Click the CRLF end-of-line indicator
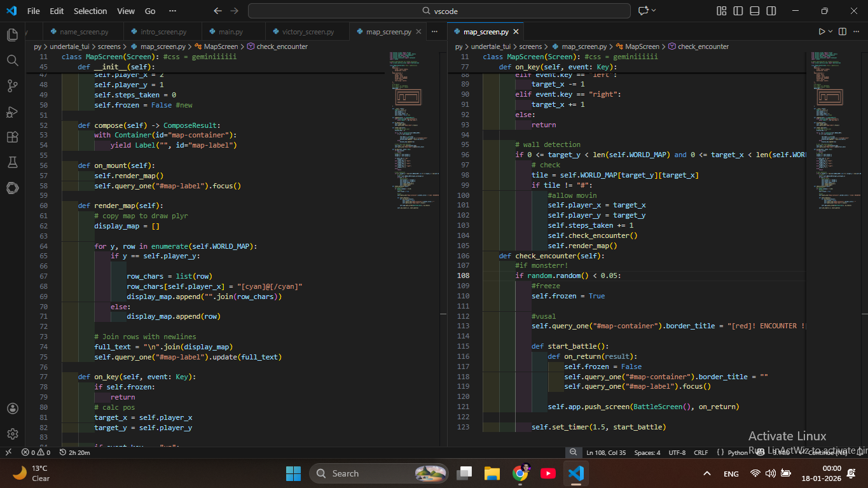 click(x=701, y=452)
